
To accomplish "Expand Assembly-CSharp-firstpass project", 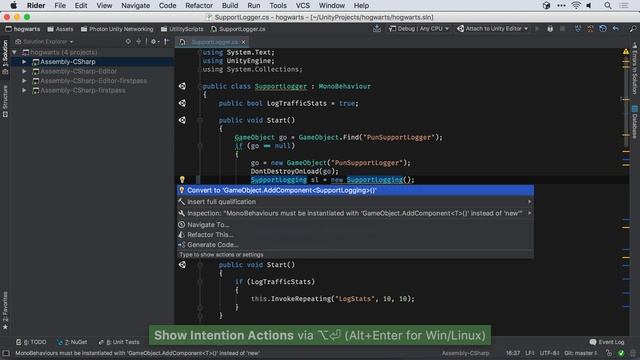I will (x=24, y=90).
